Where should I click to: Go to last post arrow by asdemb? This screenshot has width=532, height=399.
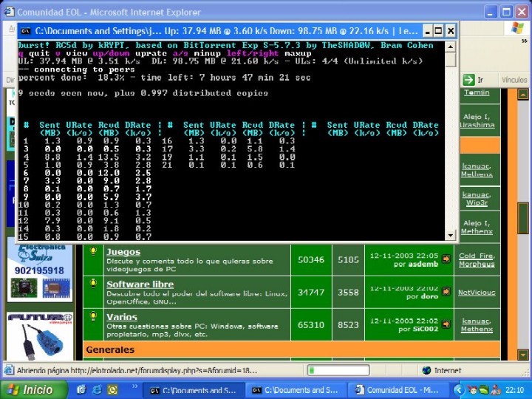[x=446, y=259]
